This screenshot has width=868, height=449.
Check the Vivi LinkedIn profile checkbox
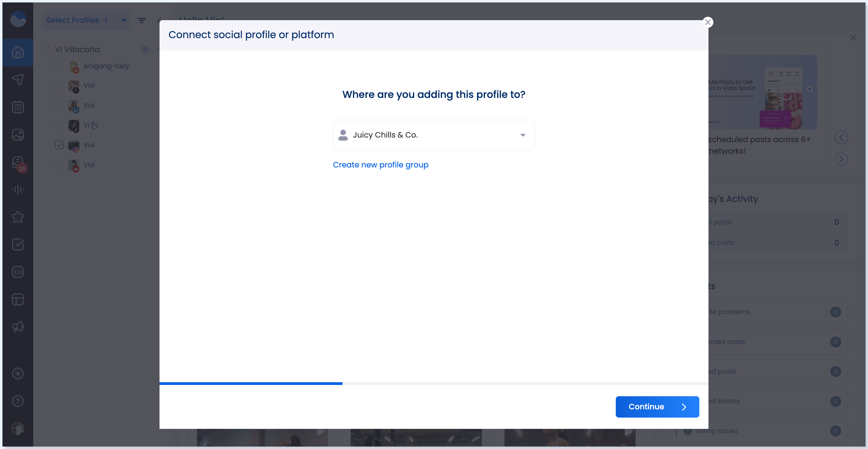click(59, 106)
